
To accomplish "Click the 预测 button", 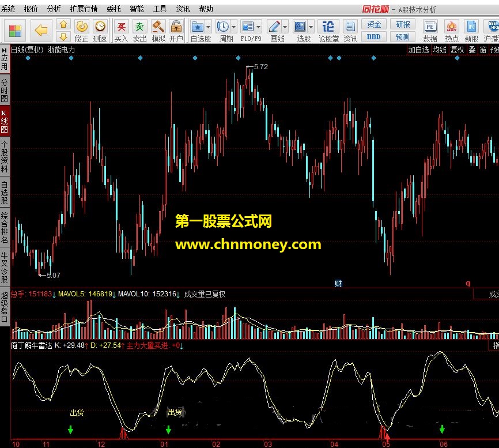I will coord(403,37).
